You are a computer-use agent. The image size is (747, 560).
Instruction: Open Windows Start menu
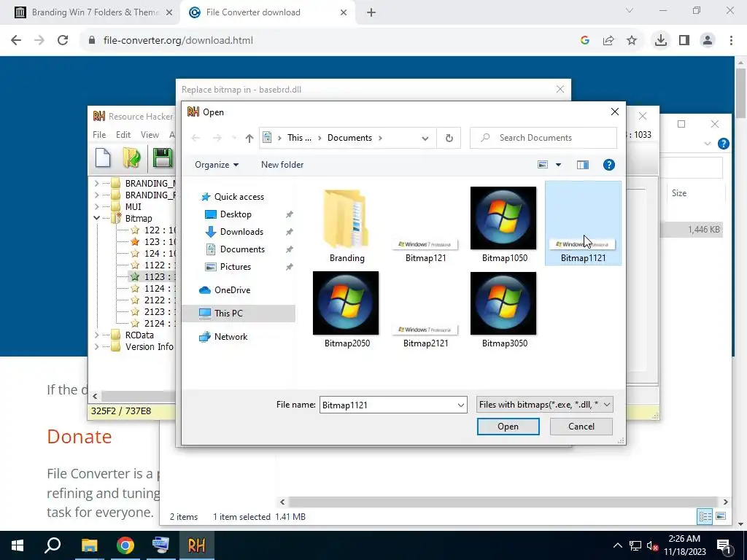pyautogui.click(x=18, y=545)
